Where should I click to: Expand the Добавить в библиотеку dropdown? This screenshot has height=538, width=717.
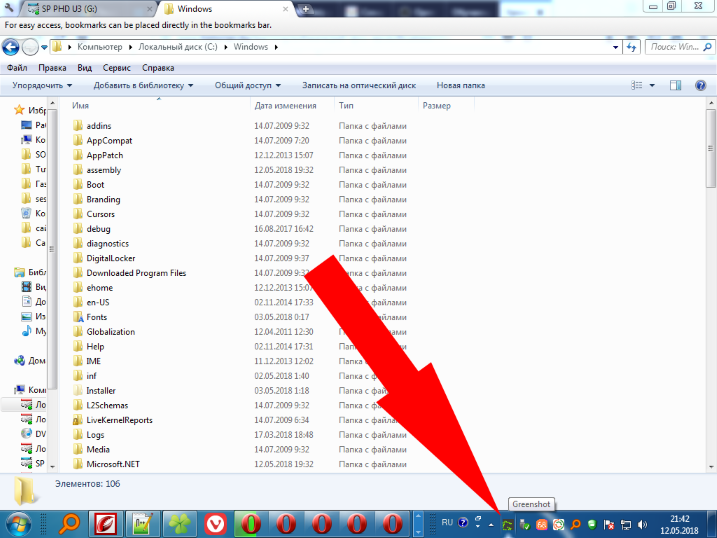[x=145, y=86]
